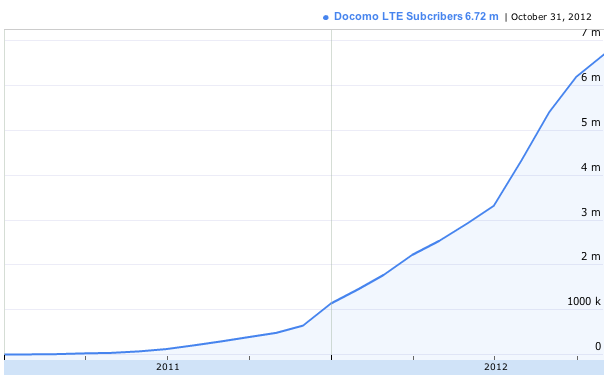
Task: Select 2011 on the timeline bar
Action: pyautogui.click(x=168, y=367)
